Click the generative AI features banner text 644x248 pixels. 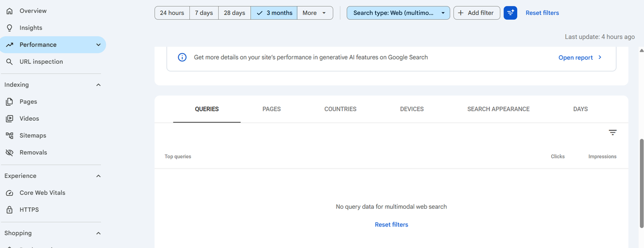(x=311, y=57)
